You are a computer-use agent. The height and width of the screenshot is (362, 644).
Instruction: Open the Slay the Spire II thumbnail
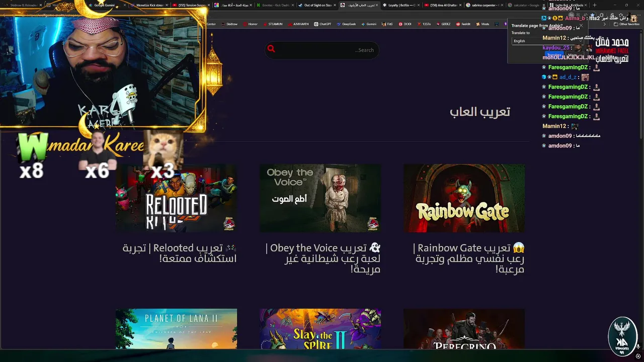pyautogui.click(x=320, y=329)
